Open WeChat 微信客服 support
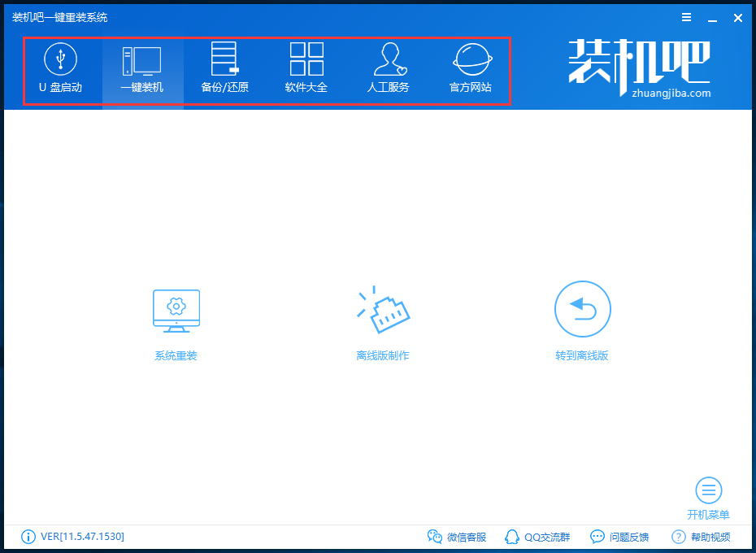756x553 pixels. (x=459, y=537)
